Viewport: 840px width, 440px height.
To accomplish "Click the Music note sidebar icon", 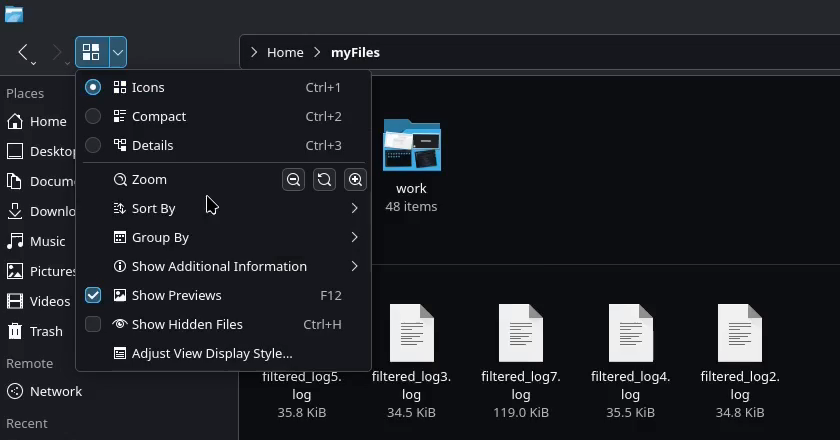I will pos(15,241).
